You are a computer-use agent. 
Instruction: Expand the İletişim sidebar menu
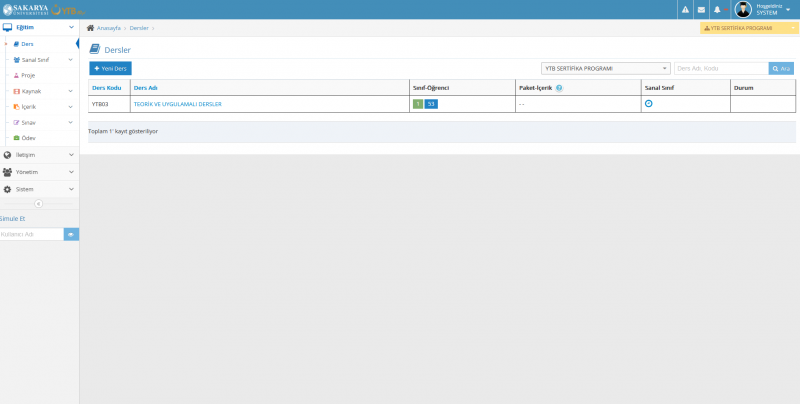[39, 155]
